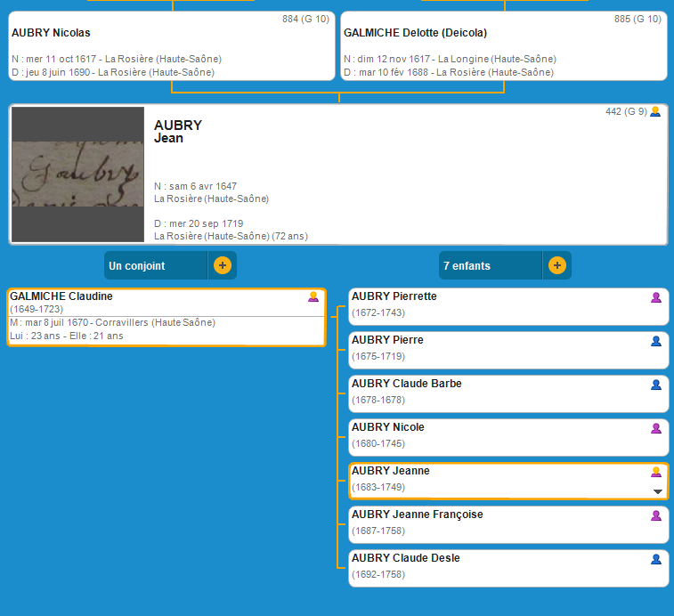Click the person icon beside AUBRY Pierrette
This screenshot has width=674, height=616.
[656, 297]
